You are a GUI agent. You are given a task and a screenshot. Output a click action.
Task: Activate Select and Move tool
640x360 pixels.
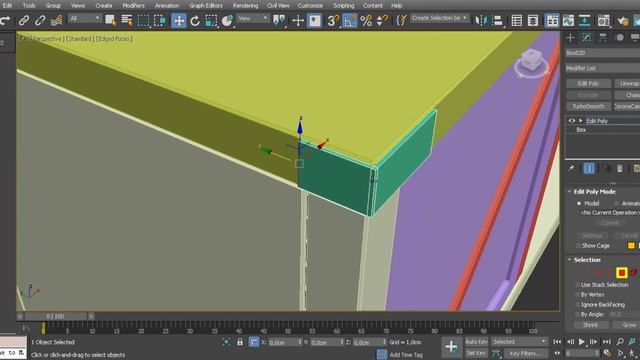coord(179,20)
